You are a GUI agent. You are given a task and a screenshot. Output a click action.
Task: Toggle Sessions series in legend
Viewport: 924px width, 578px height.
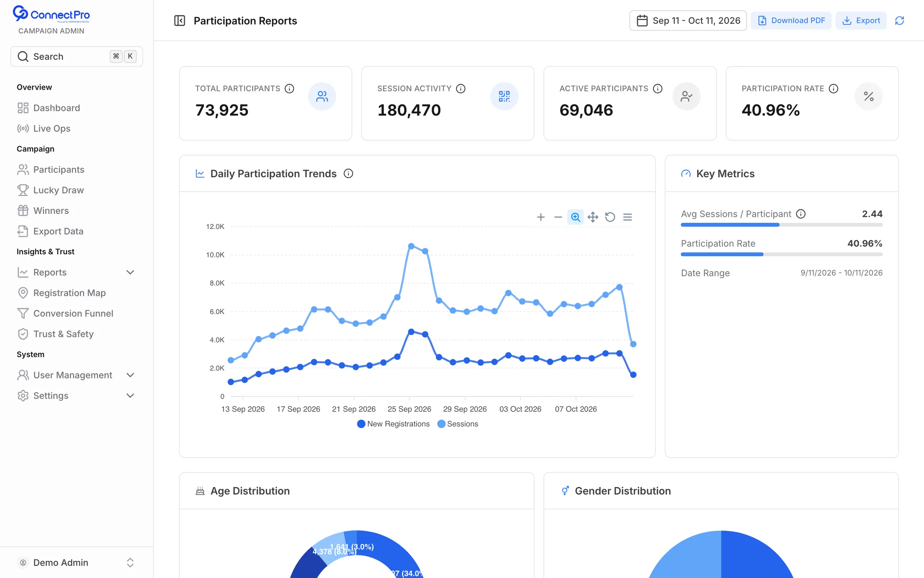(458, 424)
